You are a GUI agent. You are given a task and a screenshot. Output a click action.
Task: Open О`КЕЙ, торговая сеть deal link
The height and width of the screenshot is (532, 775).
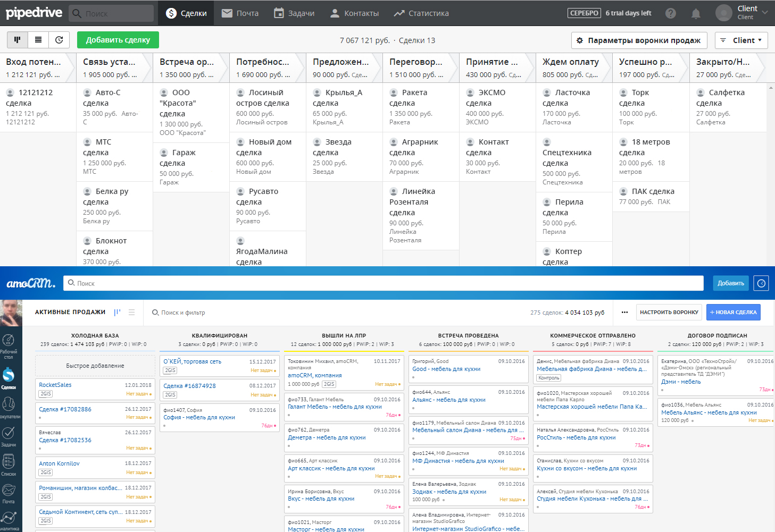(193, 361)
